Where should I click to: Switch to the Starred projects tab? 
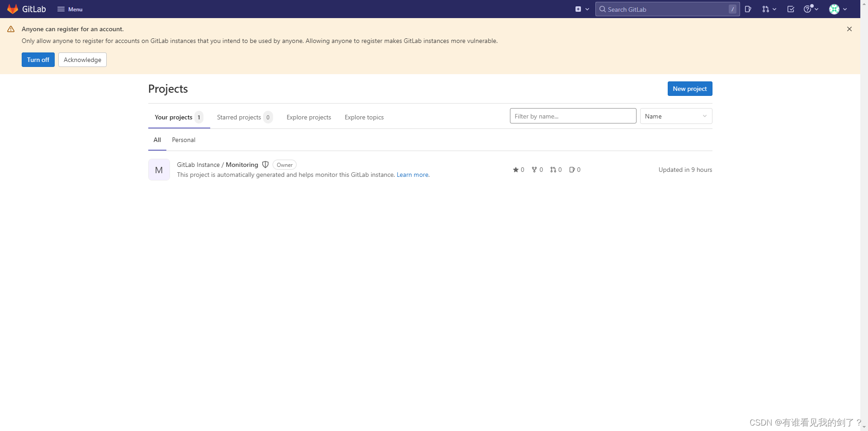pyautogui.click(x=239, y=117)
